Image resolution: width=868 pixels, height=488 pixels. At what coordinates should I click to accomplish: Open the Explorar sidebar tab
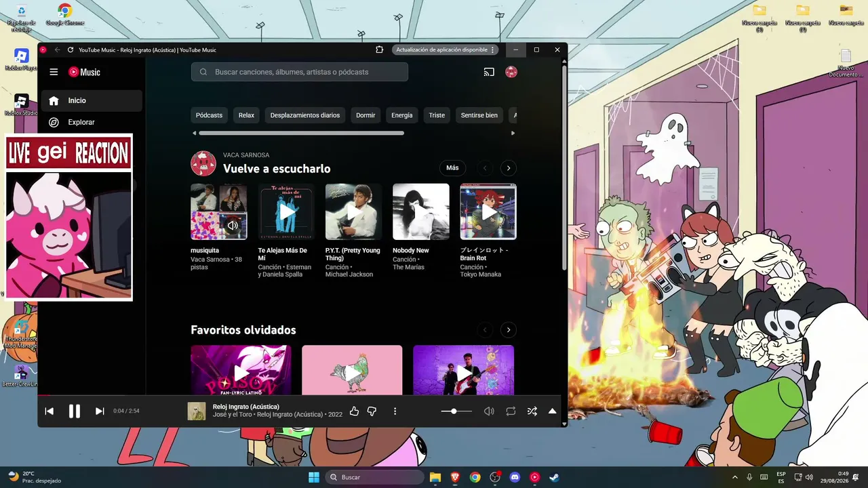coord(92,122)
